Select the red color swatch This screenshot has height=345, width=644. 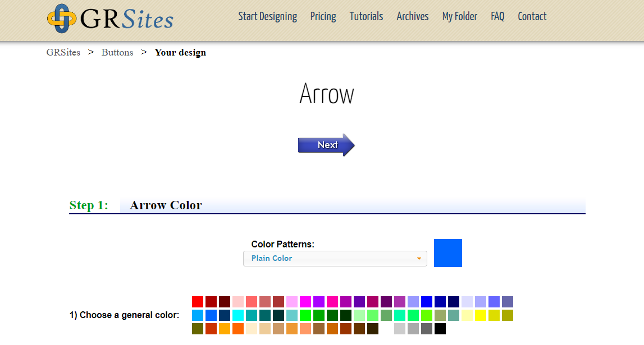click(198, 301)
